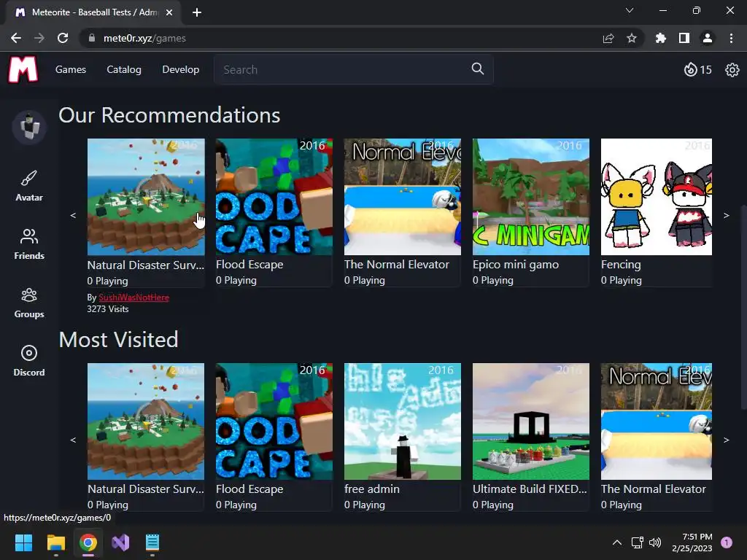The width and height of the screenshot is (747, 560).
Task: Open the Fencing game thumbnail
Action: coord(656,197)
